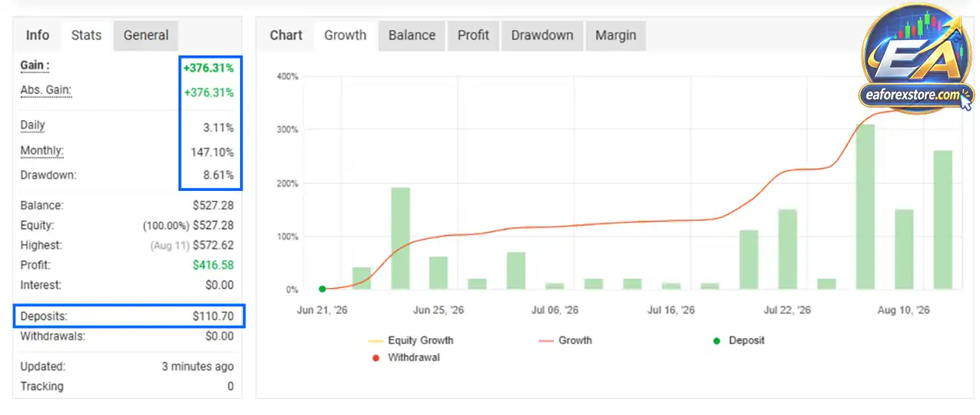Click the Jul 22, '26 axis label
The height and width of the screenshot is (415, 980).
coord(788,310)
